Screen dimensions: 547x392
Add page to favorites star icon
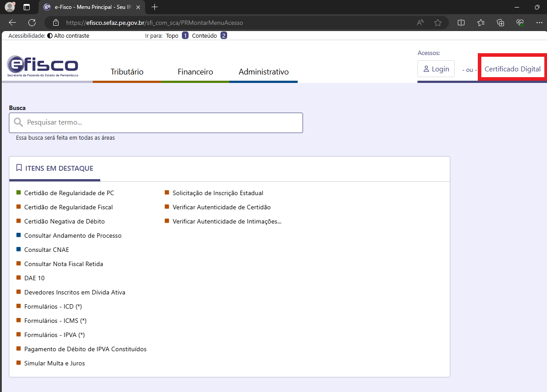438,23
